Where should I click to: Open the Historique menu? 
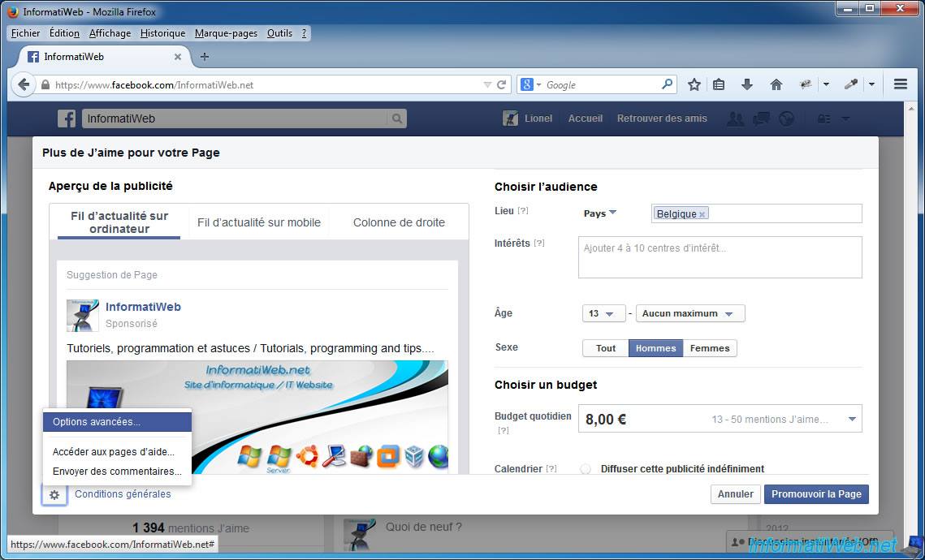tap(162, 33)
